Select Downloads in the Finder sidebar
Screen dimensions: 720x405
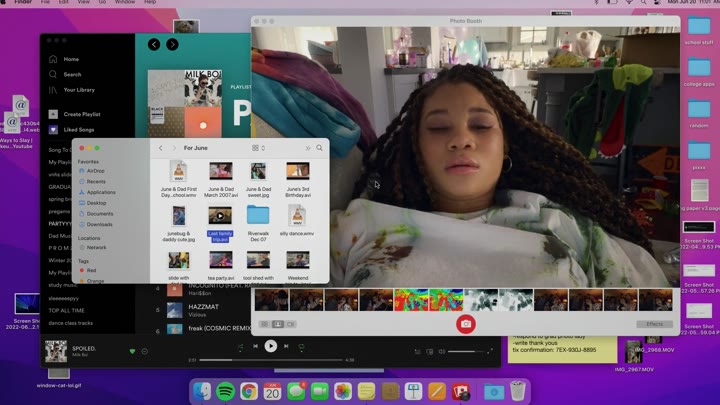coord(99,224)
